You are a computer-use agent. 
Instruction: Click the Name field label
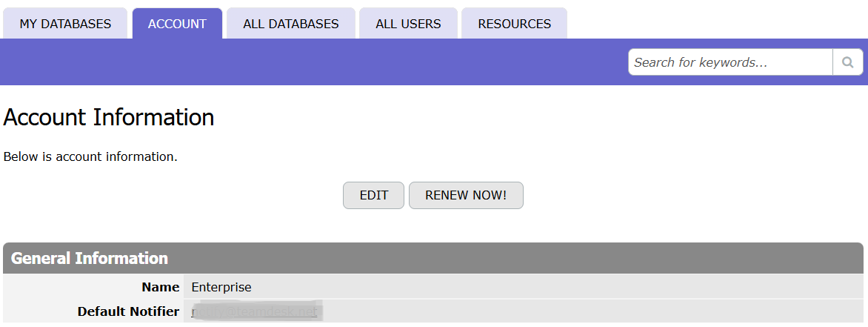click(x=161, y=287)
